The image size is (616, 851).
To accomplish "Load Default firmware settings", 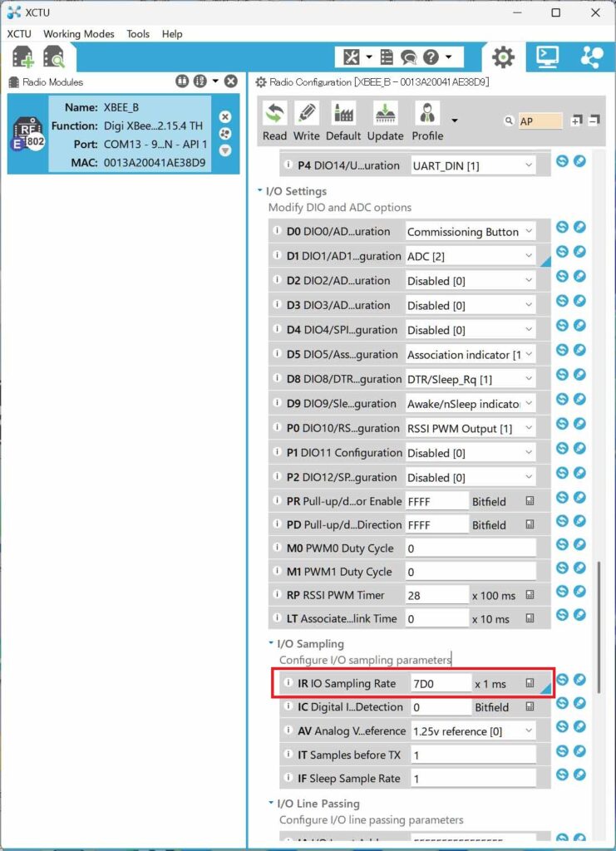I will (343, 122).
